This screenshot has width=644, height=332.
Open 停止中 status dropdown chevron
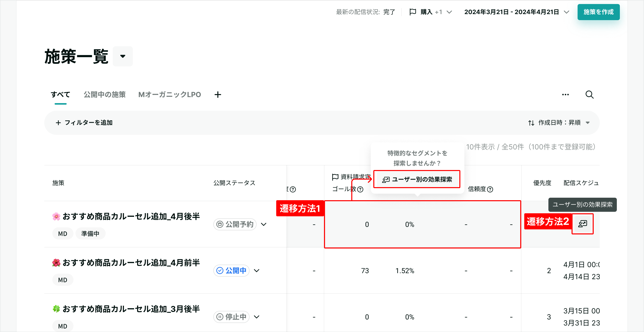pos(257,317)
